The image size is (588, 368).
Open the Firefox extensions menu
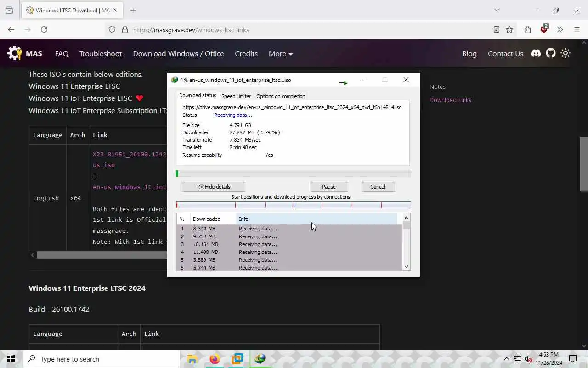pos(527,29)
